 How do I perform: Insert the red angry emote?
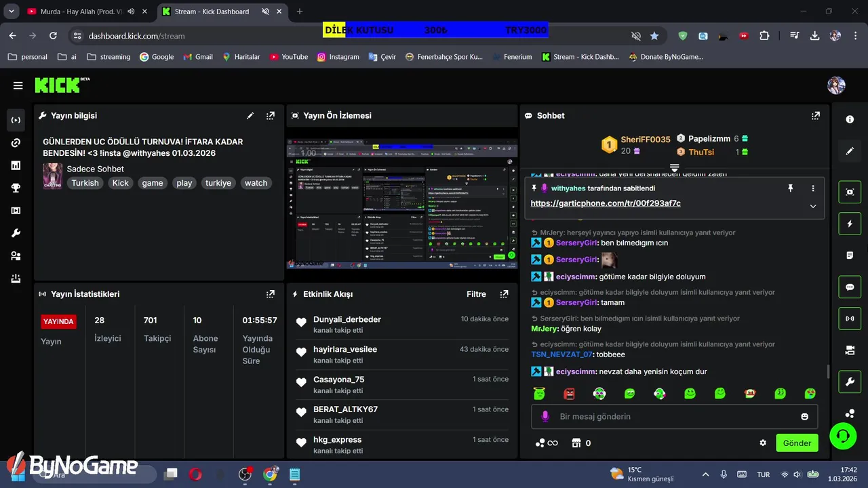[x=569, y=394]
